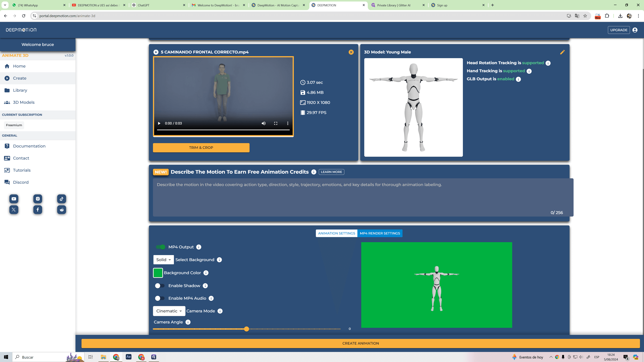Open the user account profile icon
644x362 pixels.
coord(635,30)
